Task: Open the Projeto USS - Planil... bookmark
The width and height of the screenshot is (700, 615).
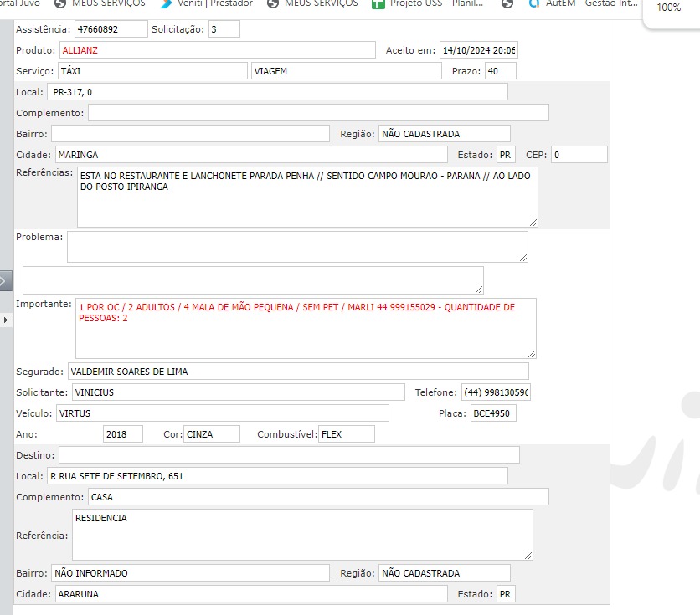Action: click(x=427, y=3)
